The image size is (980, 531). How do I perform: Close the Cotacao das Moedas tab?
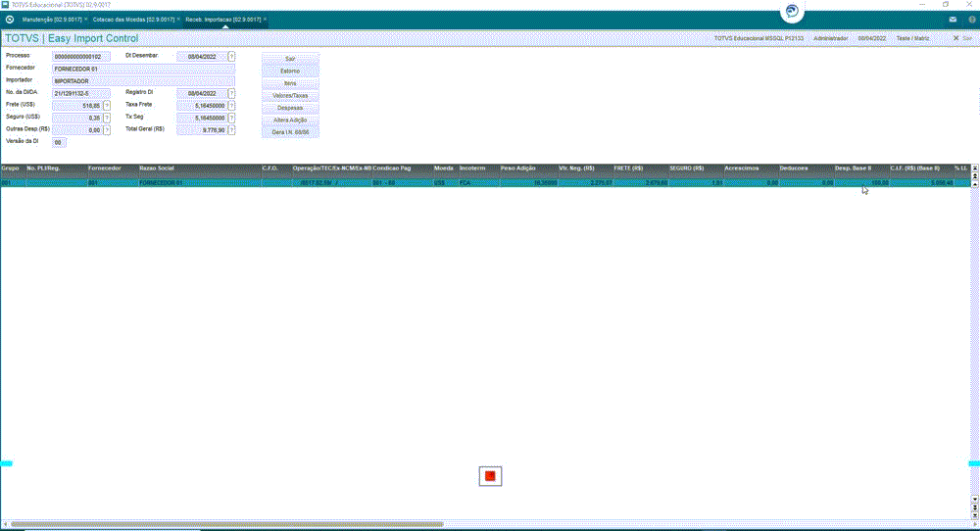coord(178,20)
